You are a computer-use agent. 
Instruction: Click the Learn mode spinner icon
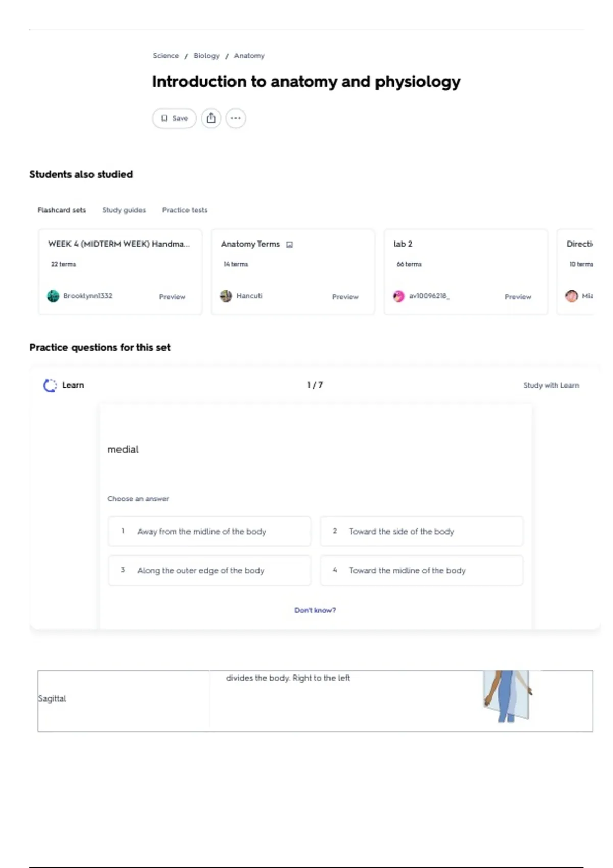[x=50, y=385]
